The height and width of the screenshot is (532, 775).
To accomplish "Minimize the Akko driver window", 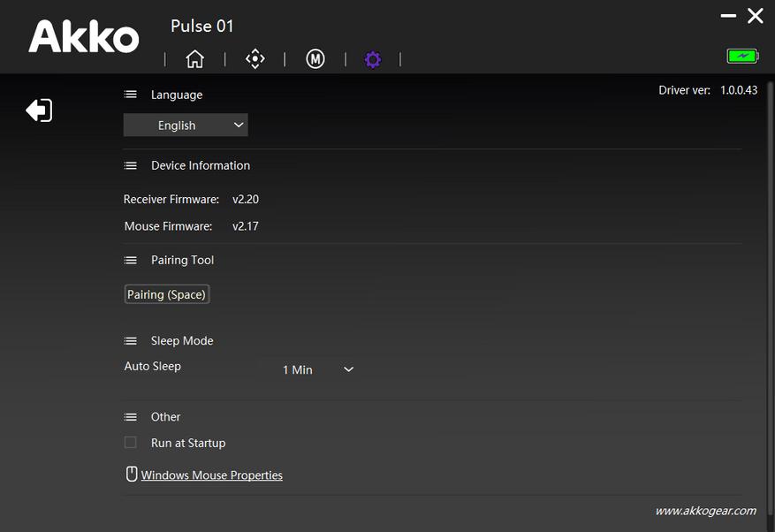I will tap(728, 16).
